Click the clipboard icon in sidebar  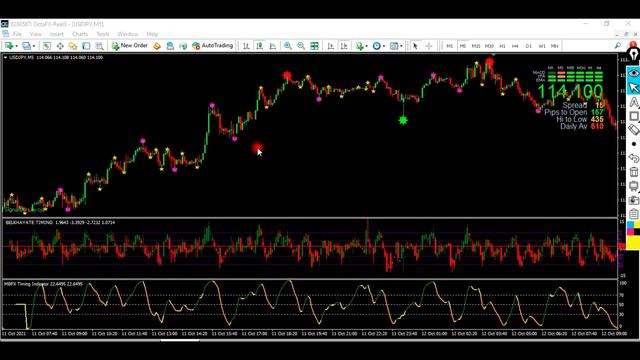[x=633, y=214]
